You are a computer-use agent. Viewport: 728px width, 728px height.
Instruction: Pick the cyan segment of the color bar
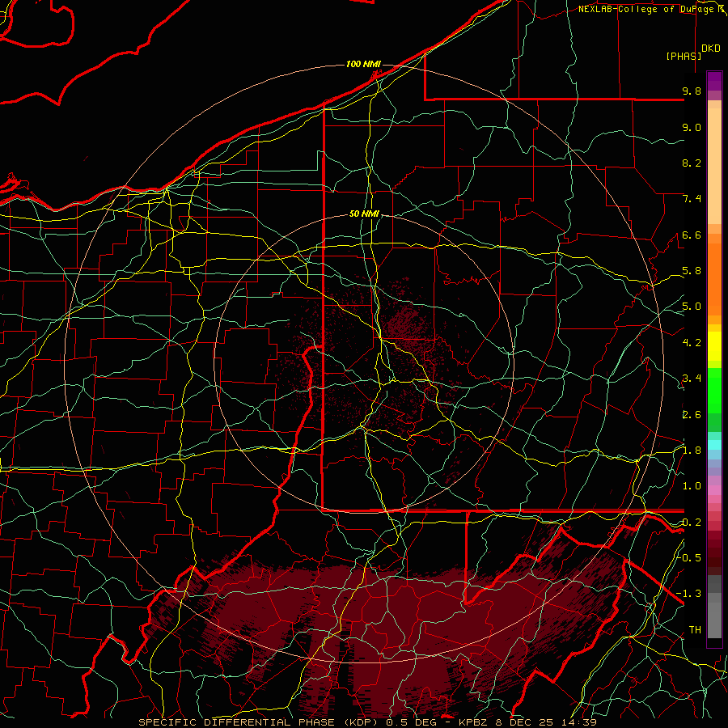click(x=714, y=445)
